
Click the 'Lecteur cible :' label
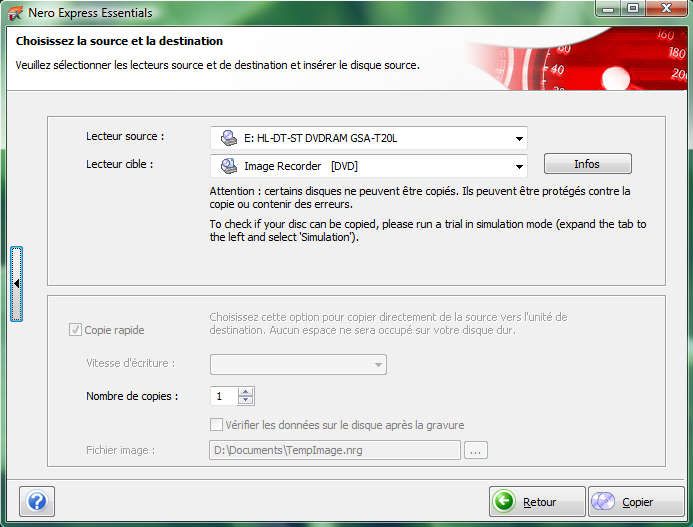[119, 164]
